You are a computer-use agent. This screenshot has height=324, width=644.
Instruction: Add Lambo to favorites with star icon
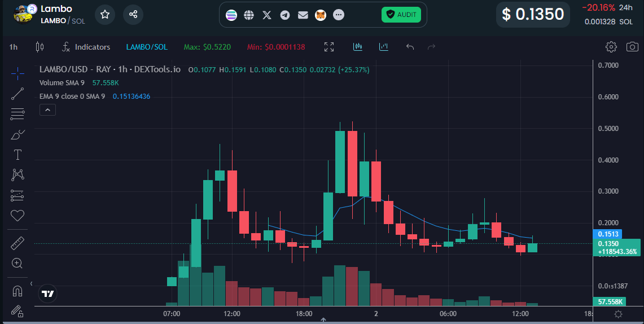[x=105, y=15]
